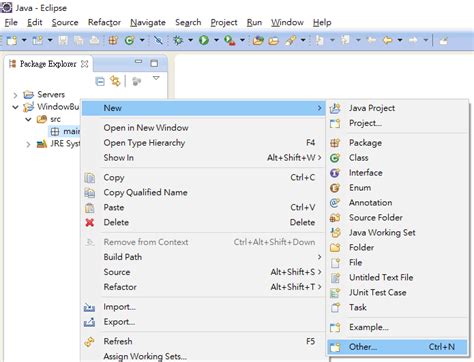
Task: Open the Navigate menu
Action: point(148,23)
